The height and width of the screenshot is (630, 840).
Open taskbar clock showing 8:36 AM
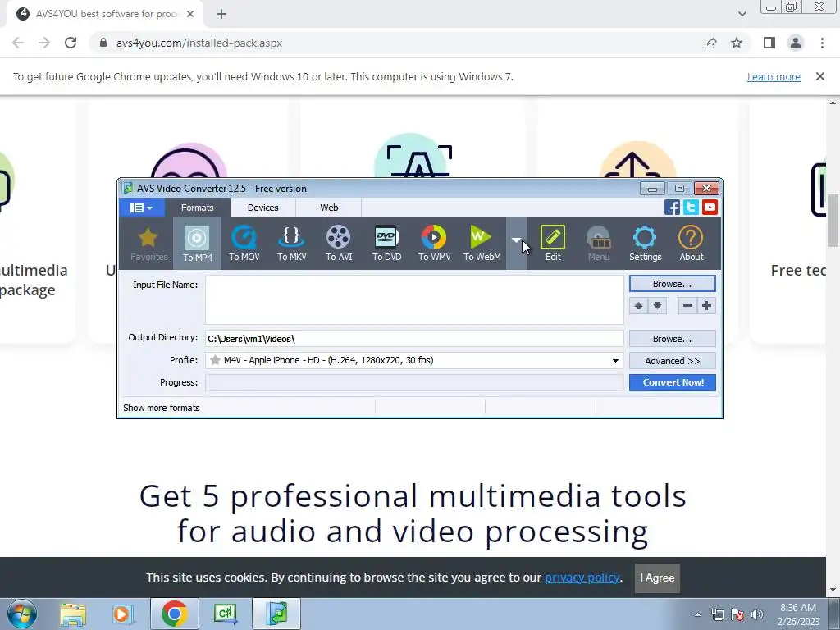pyautogui.click(x=798, y=614)
